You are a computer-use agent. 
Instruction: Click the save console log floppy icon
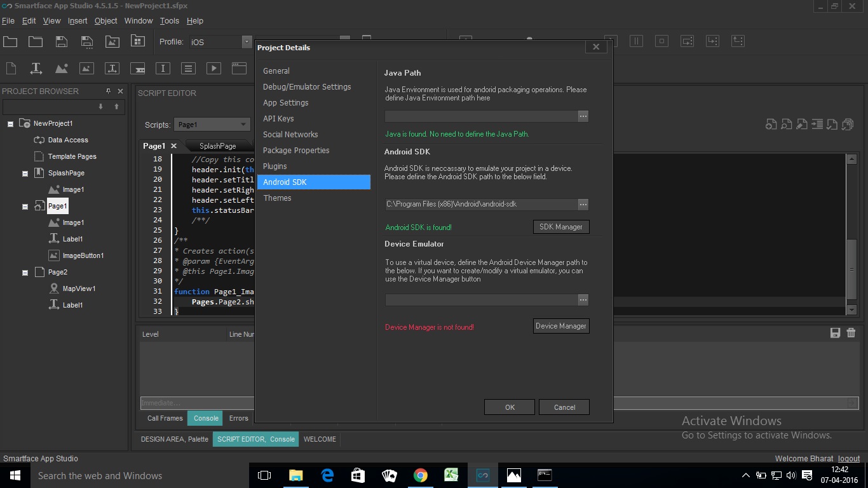pyautogui.click(x=836, y=333)
